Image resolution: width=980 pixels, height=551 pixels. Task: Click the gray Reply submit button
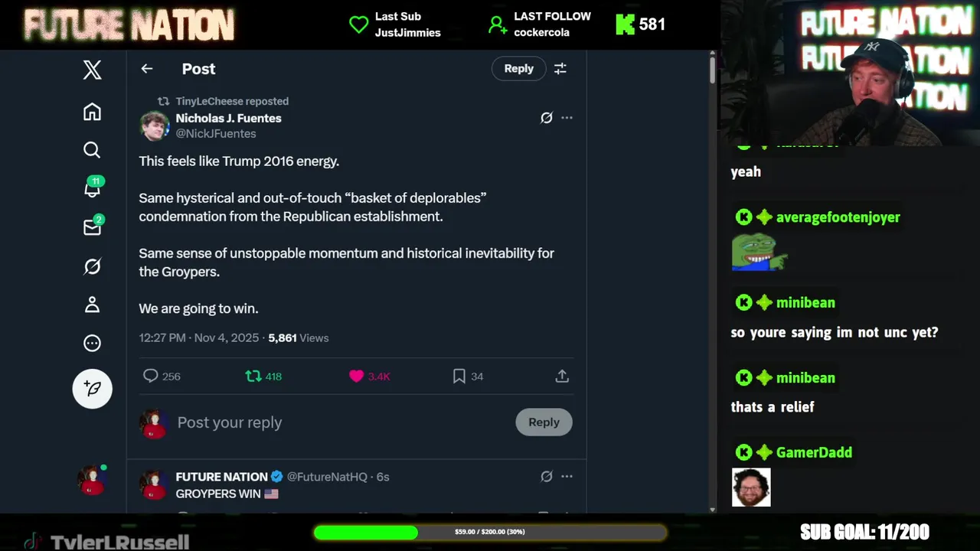pyautogui.click(x=544, y=422)
